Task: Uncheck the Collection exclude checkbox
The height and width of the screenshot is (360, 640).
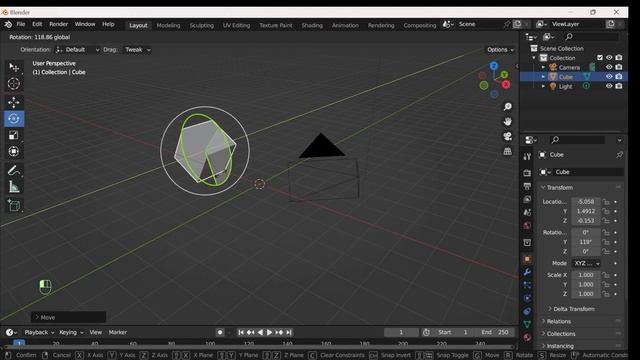Action: [x=600, y=58]
